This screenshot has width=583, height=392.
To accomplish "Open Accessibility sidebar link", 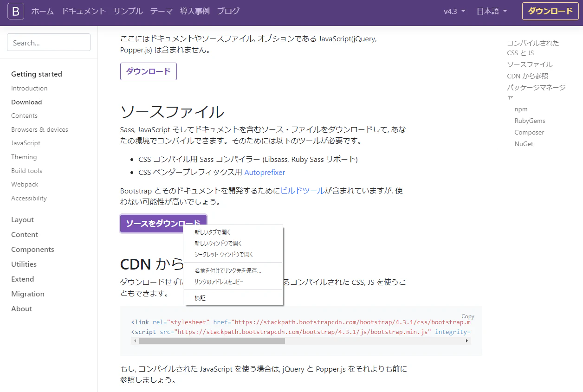I will [29, 198].
